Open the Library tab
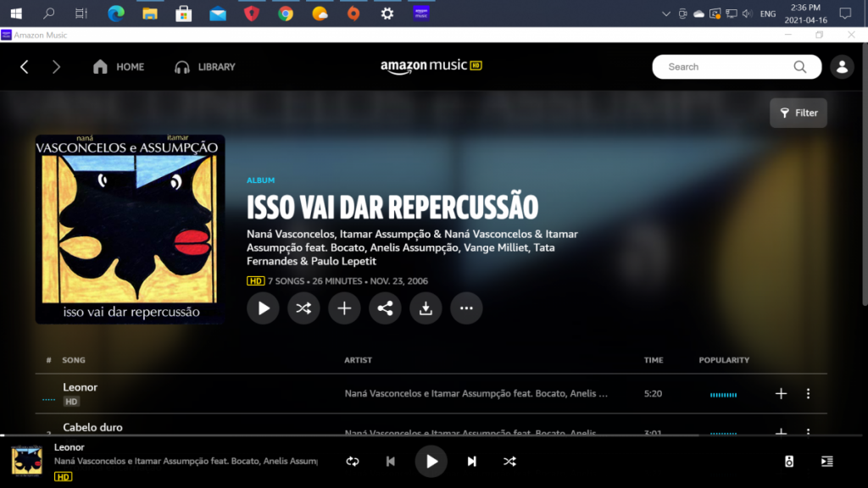 (205, 67)
